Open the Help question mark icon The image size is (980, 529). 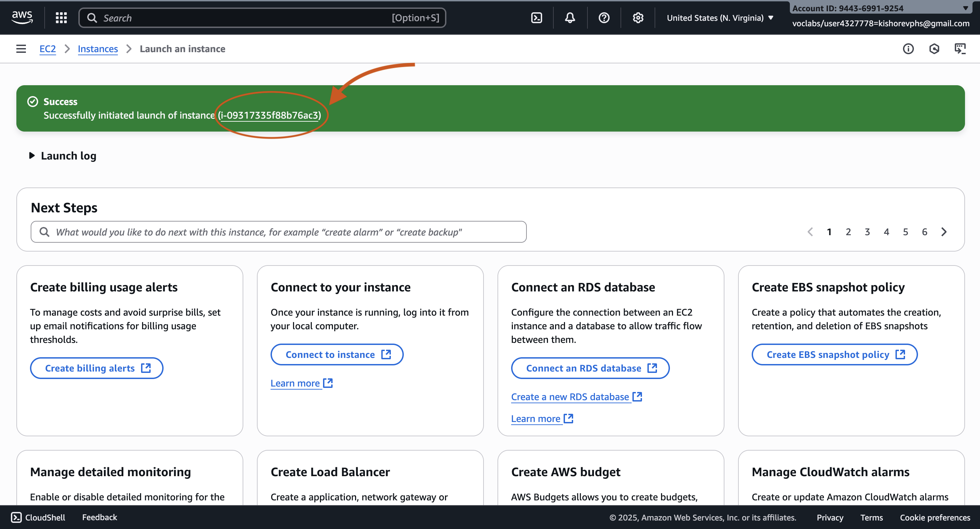coord(604,17)
